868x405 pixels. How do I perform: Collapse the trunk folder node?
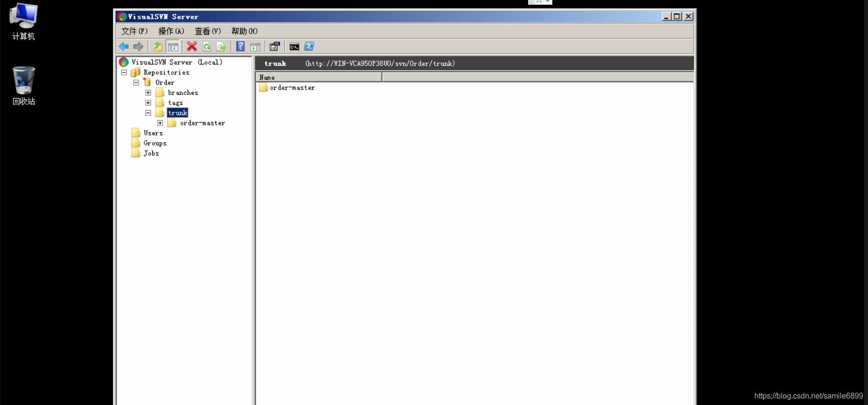pyautogui.click(x=148, y=113)
